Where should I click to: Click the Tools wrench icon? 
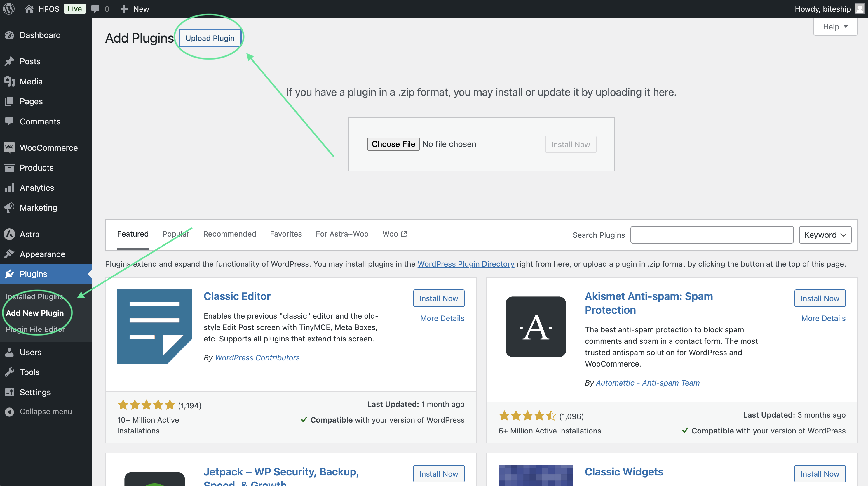click(9, 372)
